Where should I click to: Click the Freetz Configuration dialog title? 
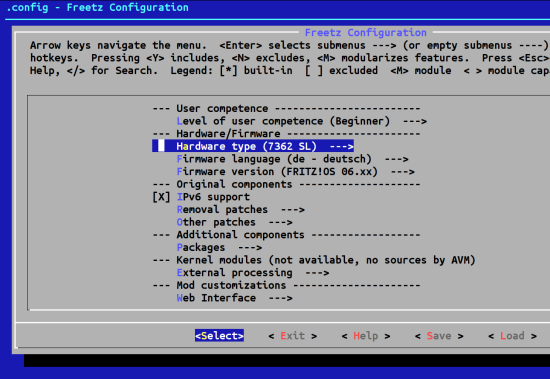click(x=366, y=33)
